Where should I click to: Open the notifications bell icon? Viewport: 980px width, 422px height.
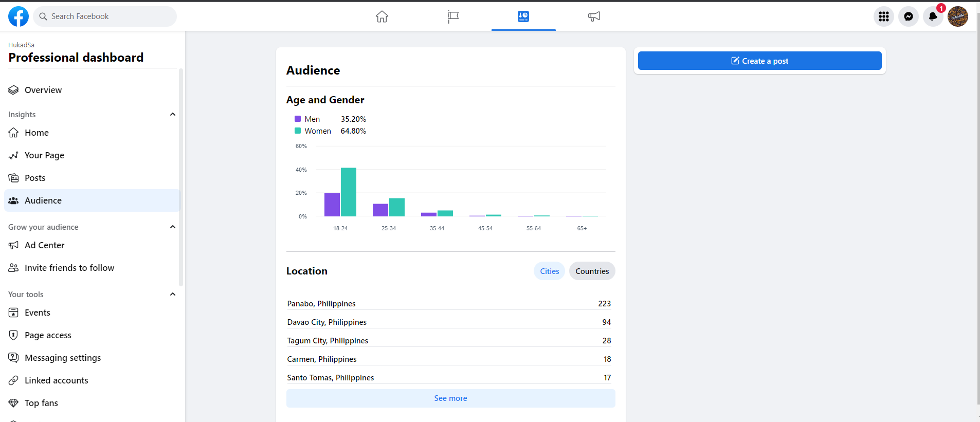pyautogui.click(x=933, y=16)
